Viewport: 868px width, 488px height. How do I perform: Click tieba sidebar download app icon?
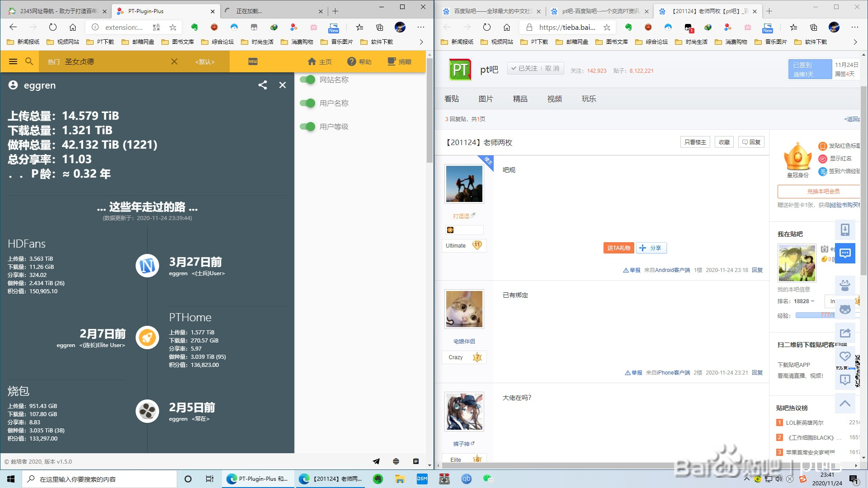click(x=845, y=230)
